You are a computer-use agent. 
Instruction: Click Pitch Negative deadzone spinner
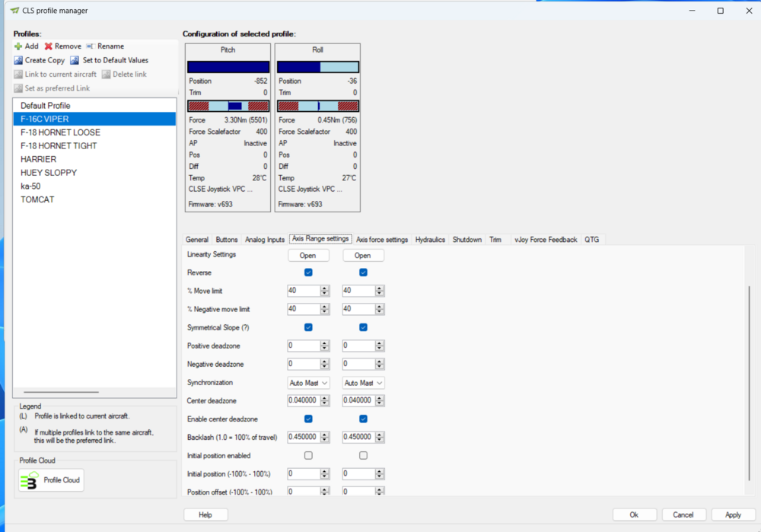pyautogui.click(x=325, y=364)
